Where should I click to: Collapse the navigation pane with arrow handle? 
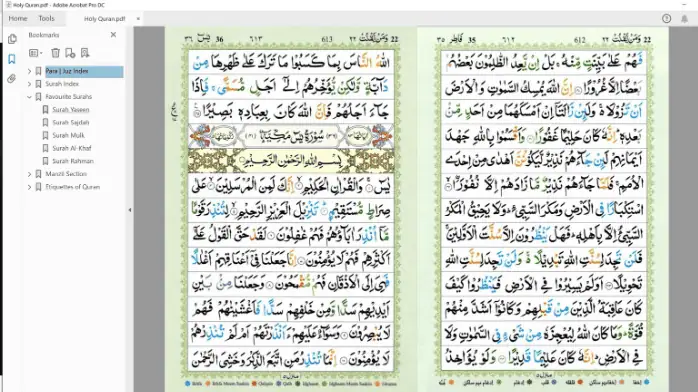(130, 210)
